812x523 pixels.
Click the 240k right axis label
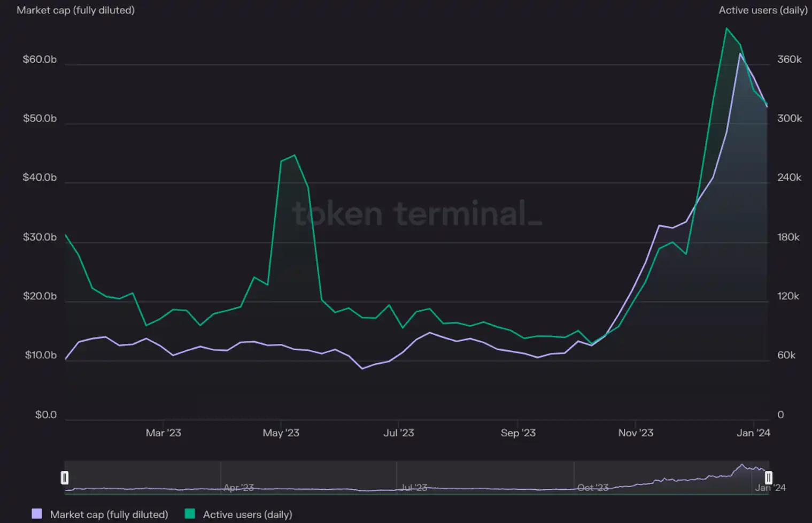(790, 178)
